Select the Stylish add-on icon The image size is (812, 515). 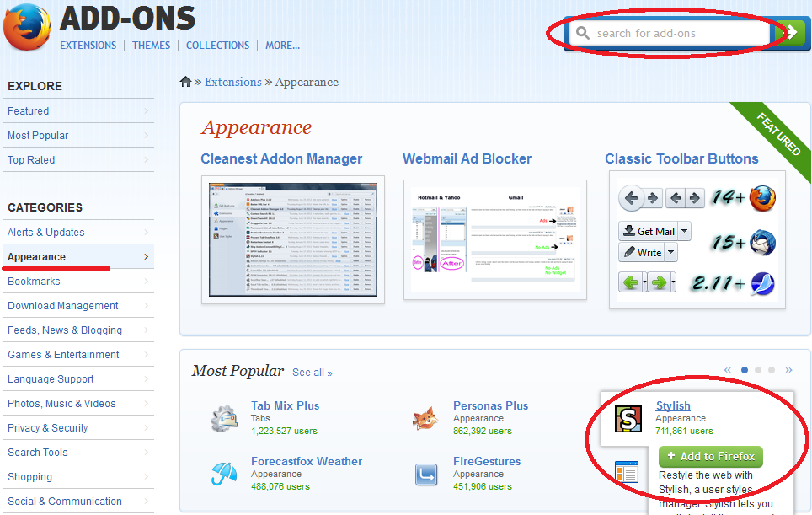[627, 418]
